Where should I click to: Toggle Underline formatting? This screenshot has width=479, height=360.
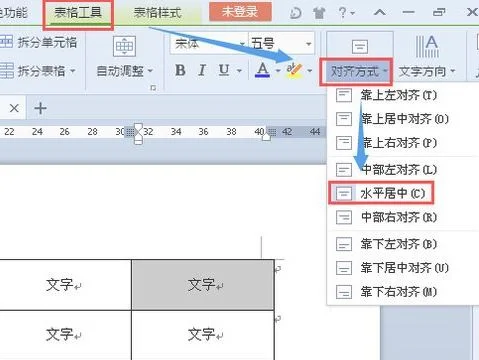tap(224, 70)
